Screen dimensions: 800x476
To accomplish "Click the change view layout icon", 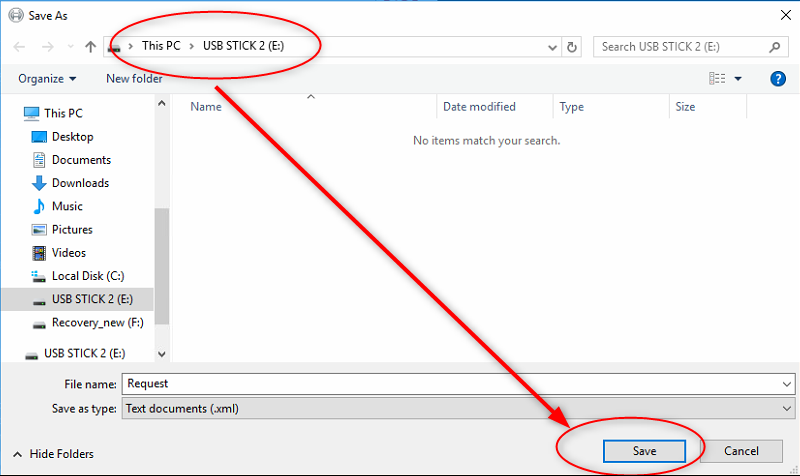I will click(717, 78).
